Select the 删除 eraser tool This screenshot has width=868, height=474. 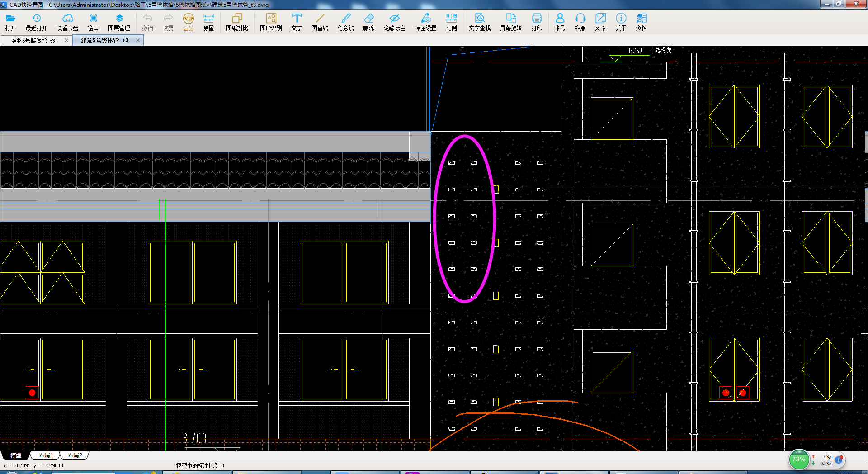pos(368,22)
